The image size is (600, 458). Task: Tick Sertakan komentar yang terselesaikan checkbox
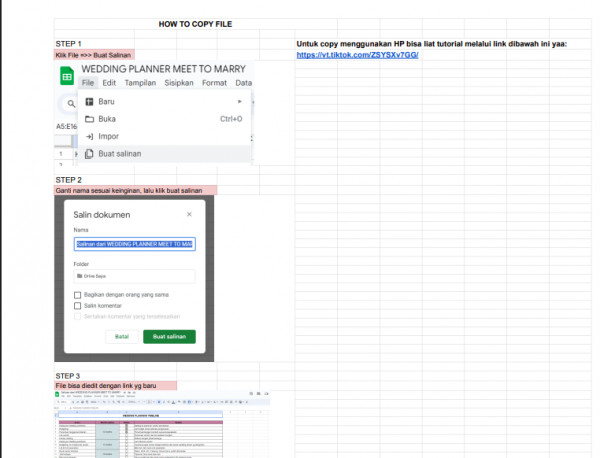[x=78, y=316]
